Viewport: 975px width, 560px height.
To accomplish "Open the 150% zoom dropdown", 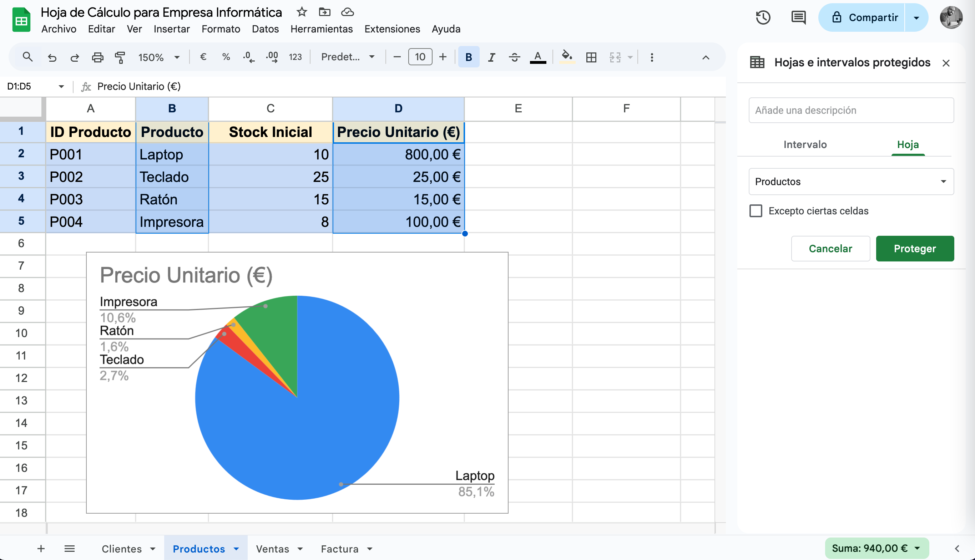I will pyautogui.click(x=158, y=57).
